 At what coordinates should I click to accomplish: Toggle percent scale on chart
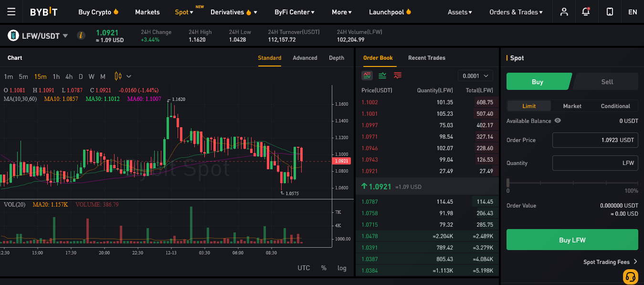pos(324,268)
